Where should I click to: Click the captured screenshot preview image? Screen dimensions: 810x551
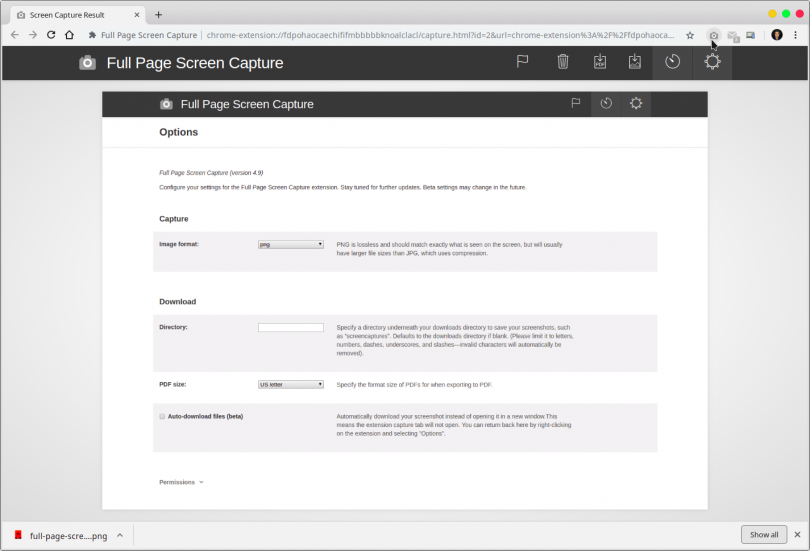[405, 301]
